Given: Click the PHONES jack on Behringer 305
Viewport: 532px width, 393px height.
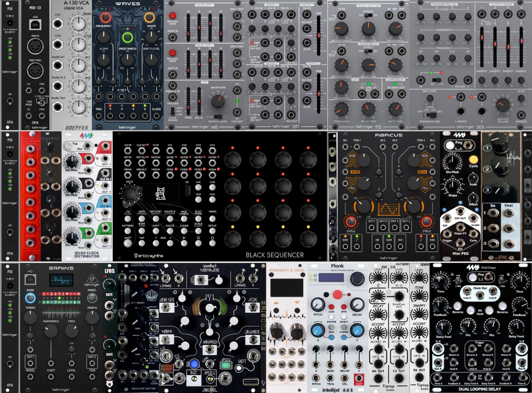Looking at the screenshot, I should click(x=521, y=114).
